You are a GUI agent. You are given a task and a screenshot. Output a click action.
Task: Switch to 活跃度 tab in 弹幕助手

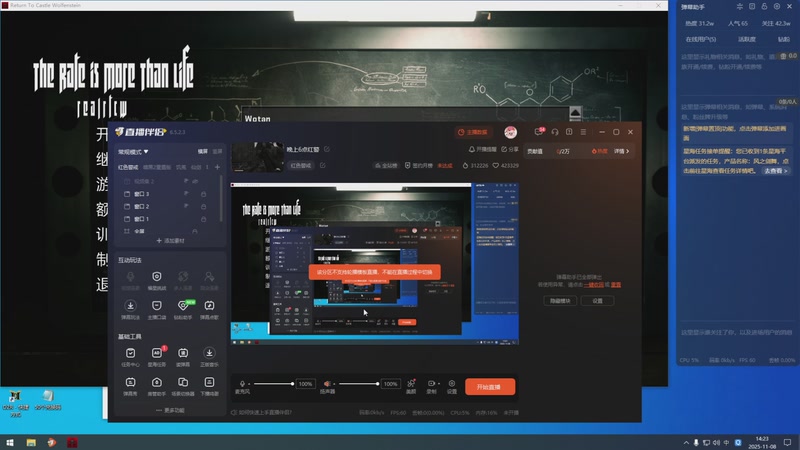pyautogui.click(x=746, y=39)
